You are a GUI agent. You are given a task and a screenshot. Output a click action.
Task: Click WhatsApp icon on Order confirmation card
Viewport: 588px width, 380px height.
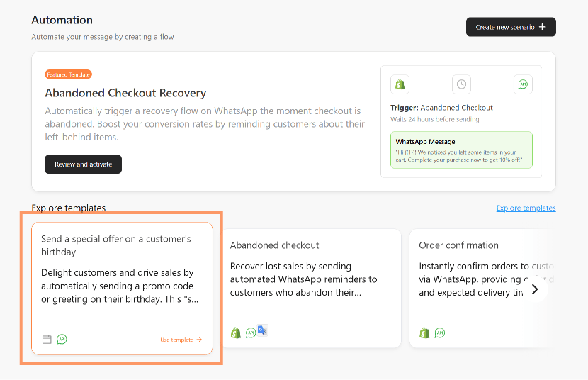440,332
